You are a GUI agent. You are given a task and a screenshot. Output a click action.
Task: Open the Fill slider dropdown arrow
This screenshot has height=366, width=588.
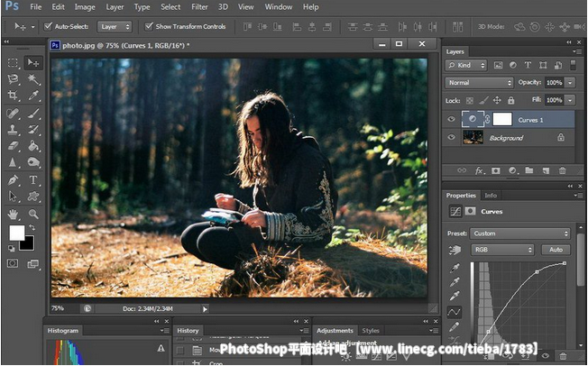coord(570,100)
